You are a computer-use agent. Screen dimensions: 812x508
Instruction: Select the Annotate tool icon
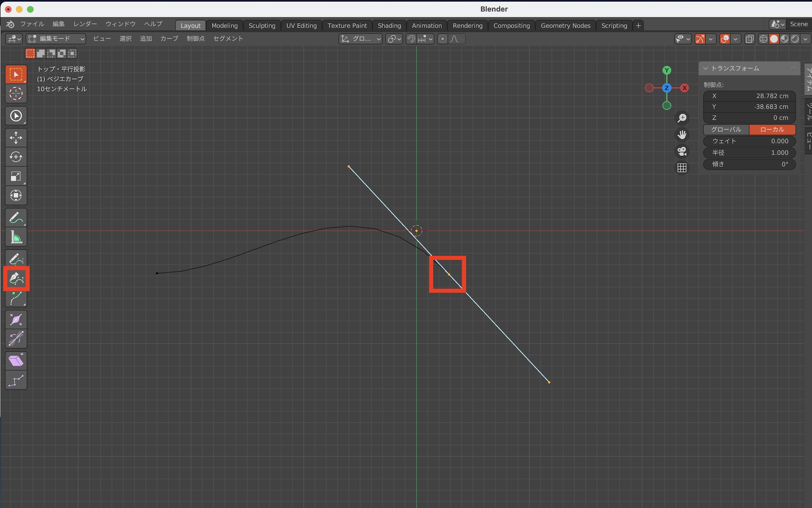(16, 218)
